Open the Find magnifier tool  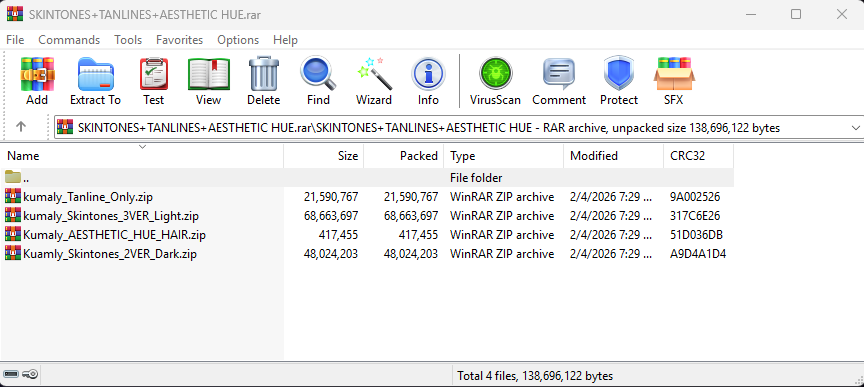(318, 74)
